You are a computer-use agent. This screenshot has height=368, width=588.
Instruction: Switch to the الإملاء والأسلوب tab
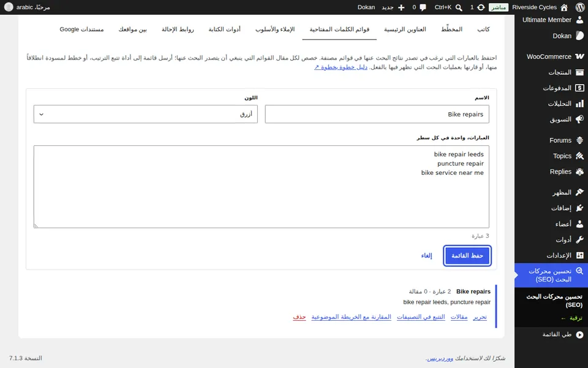tap(275, 29)
